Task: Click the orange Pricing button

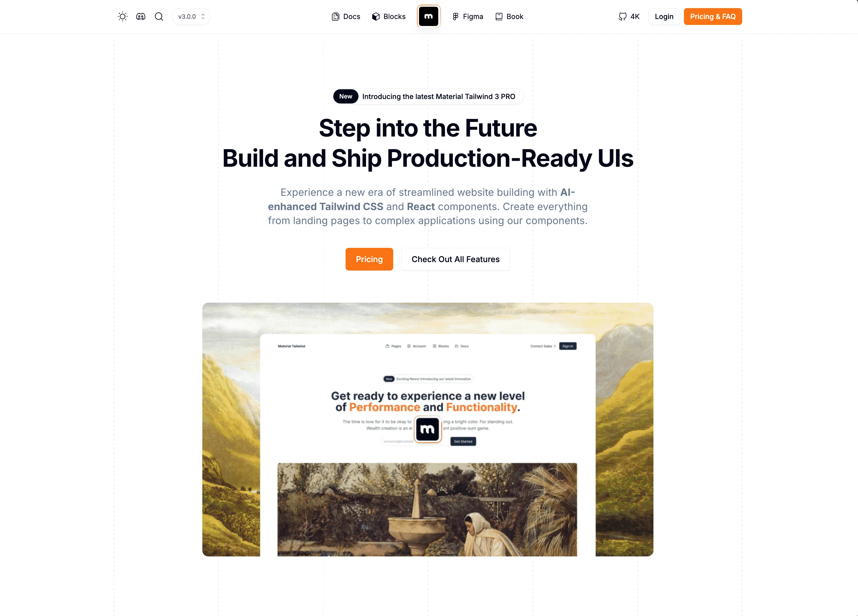Action: pyautogui.click(x=369, y=259)
